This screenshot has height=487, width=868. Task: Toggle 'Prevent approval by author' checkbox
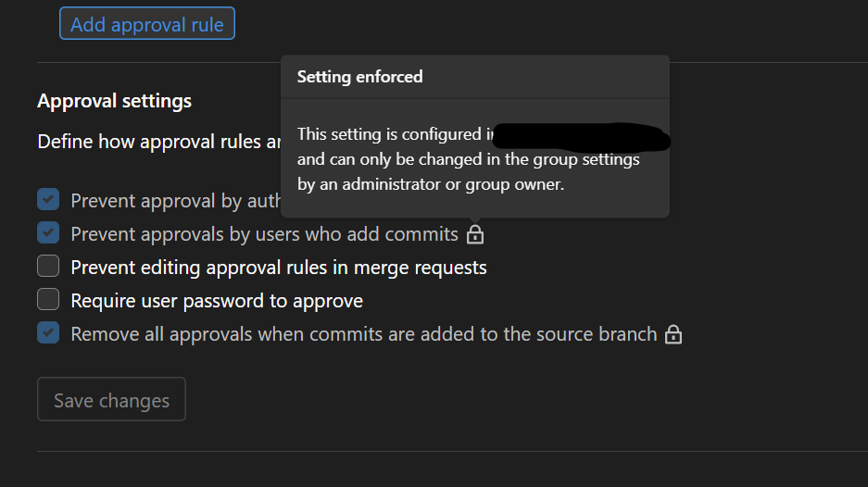(48, 200)
